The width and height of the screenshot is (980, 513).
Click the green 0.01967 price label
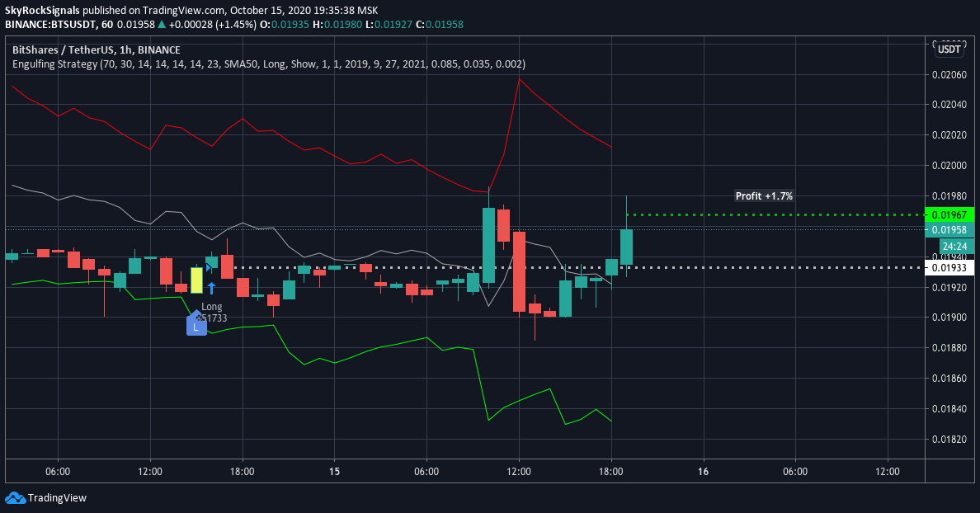pos(949,214)
